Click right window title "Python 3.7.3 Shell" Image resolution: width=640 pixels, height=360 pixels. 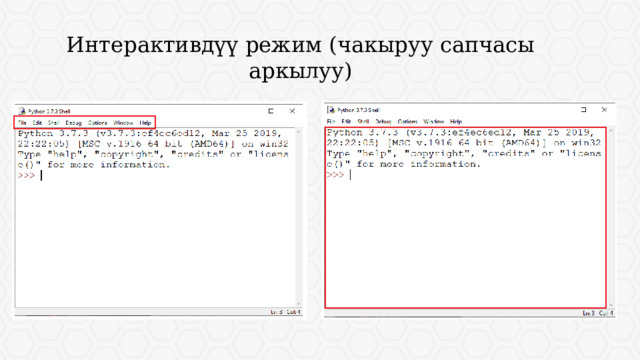pos(358,110)
